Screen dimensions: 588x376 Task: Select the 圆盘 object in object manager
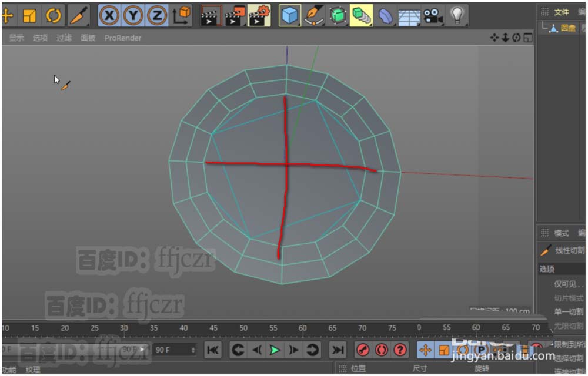568,28
